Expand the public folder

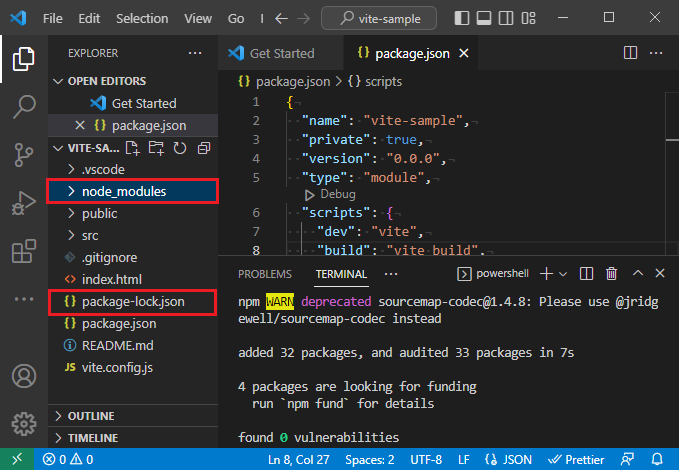click(x=71, y=213)
